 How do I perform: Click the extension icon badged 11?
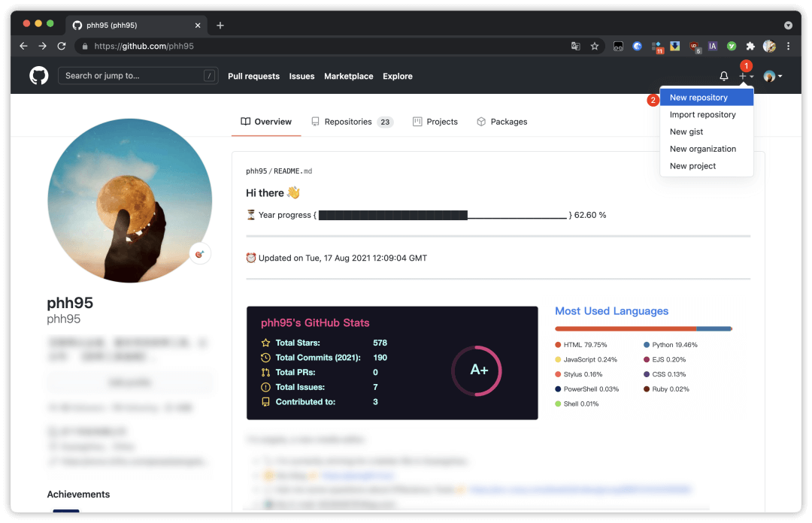tap(657, 47)
